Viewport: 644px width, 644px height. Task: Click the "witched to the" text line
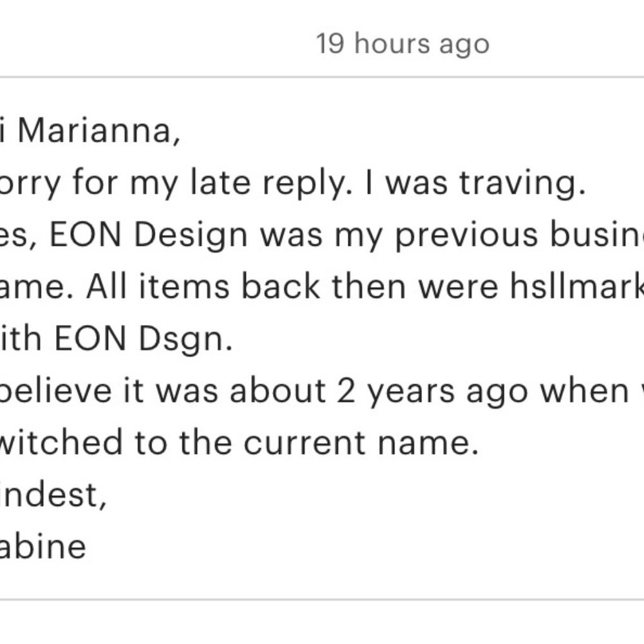(x=116, y=443)
